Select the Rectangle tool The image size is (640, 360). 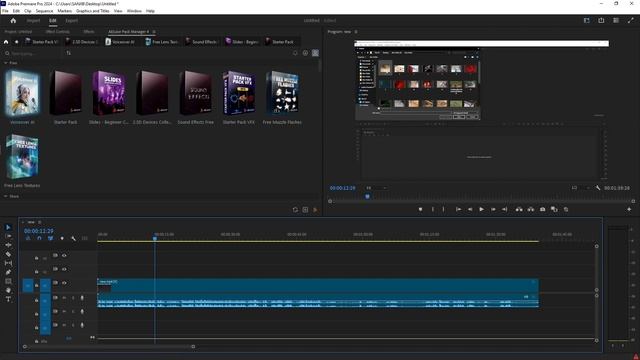pyautogui.click(x=8, y=281)
